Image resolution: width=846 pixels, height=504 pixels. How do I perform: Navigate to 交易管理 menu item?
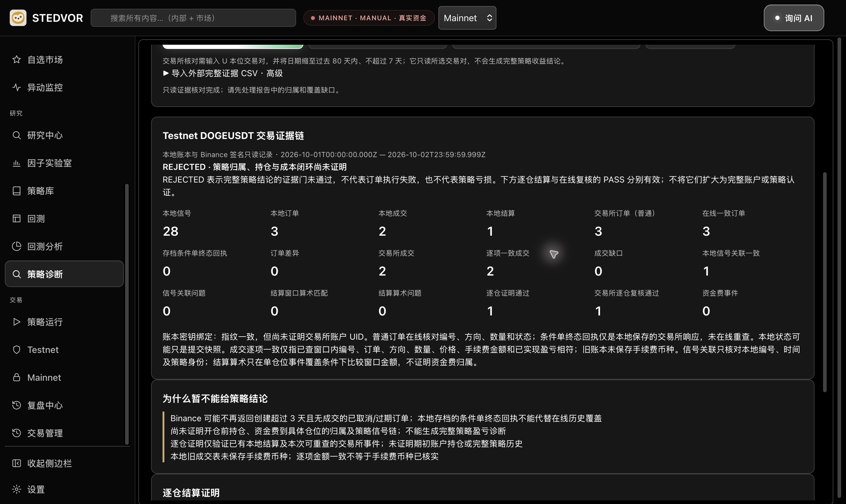[x=64, y=433]
